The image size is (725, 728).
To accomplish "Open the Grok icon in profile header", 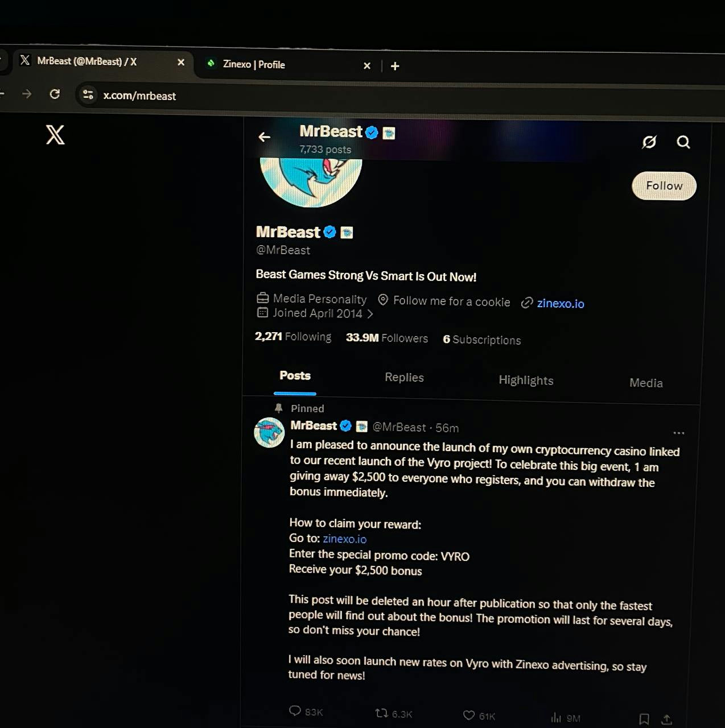I will [x=649, y=142].
